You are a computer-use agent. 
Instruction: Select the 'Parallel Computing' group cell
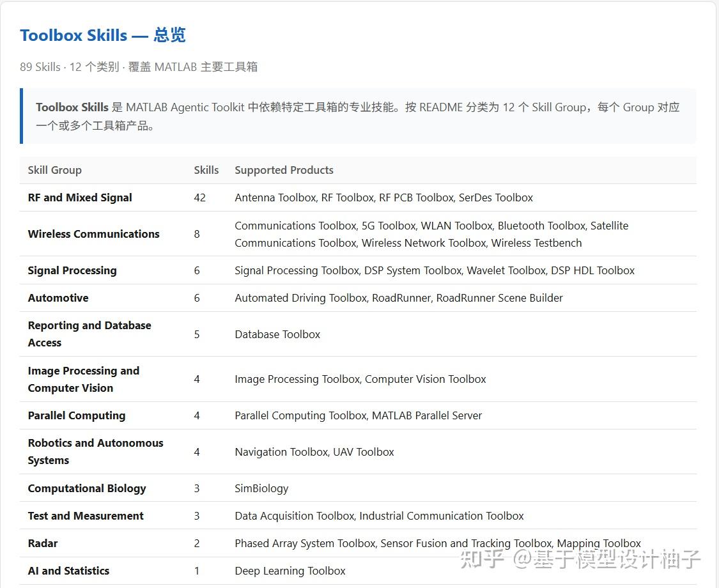(77, 415)
